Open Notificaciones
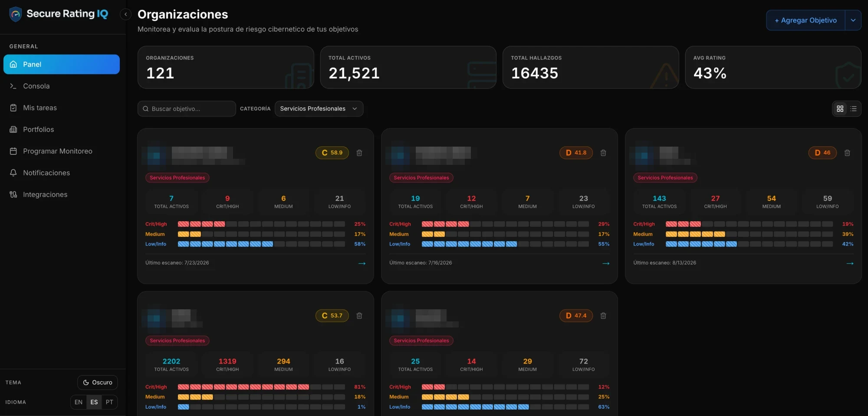 pyautogui.click(x=62, y=173)
